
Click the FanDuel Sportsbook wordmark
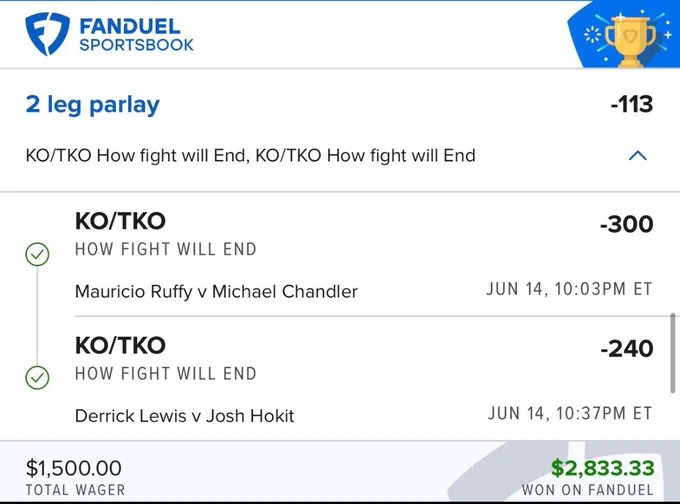tap(136, 35)
